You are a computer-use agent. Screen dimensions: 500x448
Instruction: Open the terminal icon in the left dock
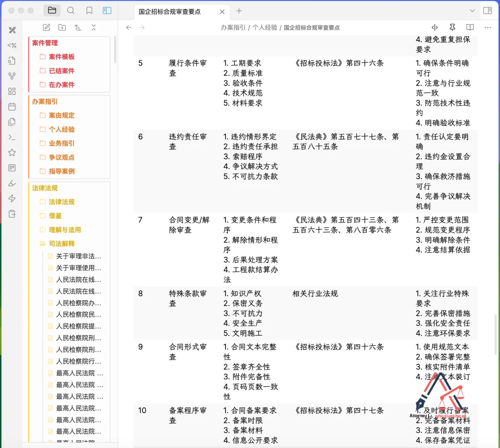pos(12,137)
